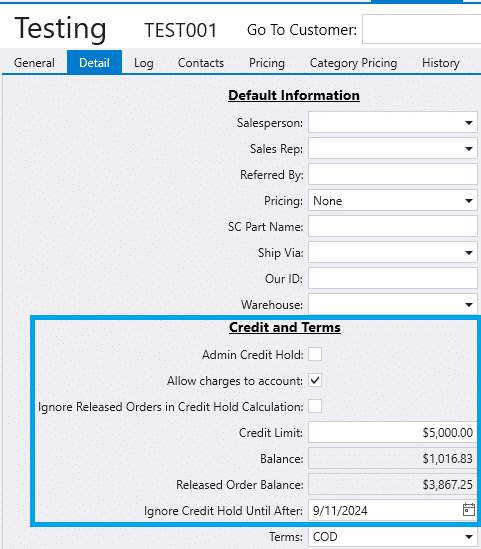Image resolution: width=481 pixels, height=549 pixels.
Task: Switch to the General tab
Action: 34,63
